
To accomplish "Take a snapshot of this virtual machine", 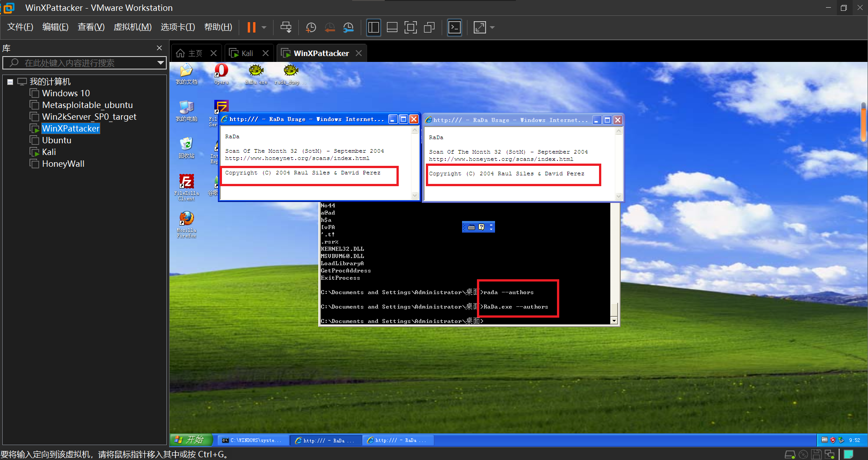I will (x=311, y=28).
